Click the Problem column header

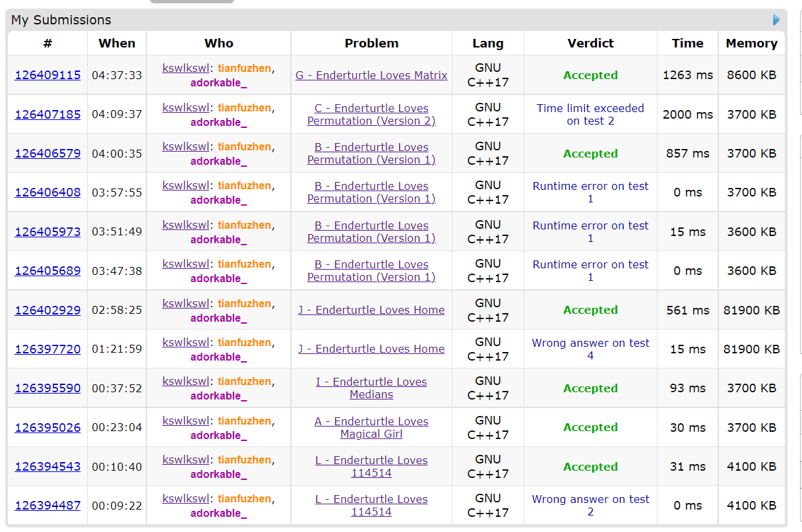click(371, 44)
